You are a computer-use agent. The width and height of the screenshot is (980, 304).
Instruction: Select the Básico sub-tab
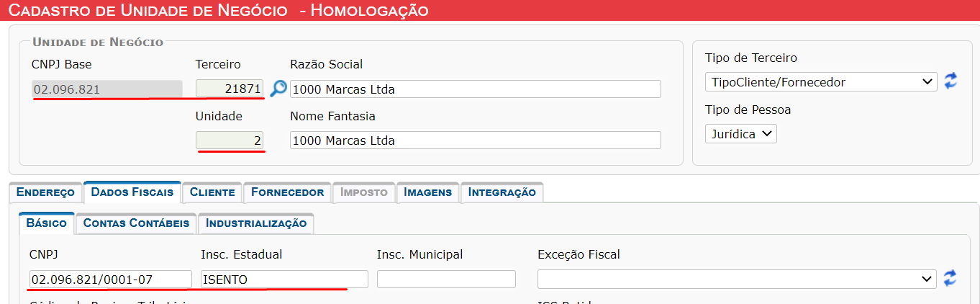[46, 223]
